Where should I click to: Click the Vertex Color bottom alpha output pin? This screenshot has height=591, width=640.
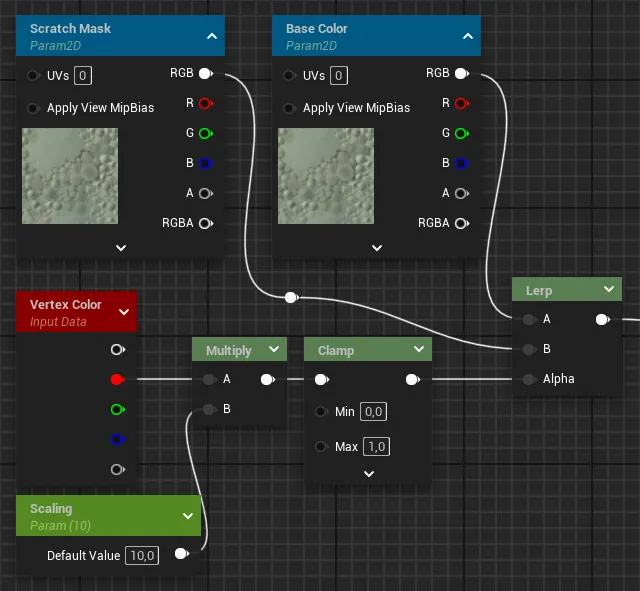coord(118,469)
